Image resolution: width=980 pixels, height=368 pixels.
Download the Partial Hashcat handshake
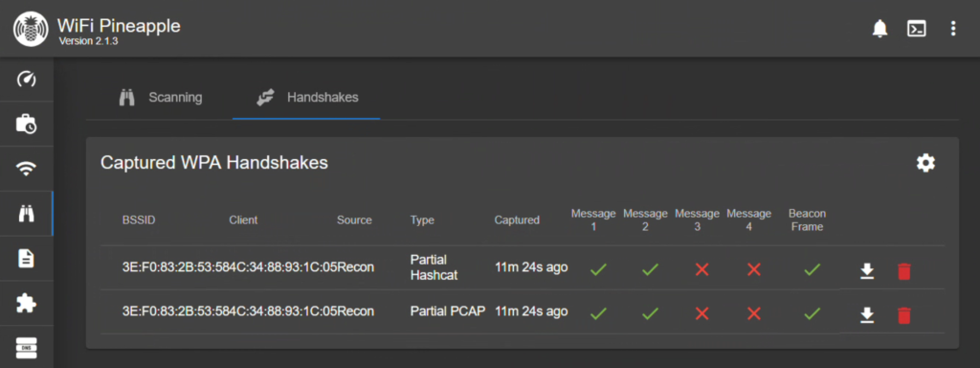866,271
